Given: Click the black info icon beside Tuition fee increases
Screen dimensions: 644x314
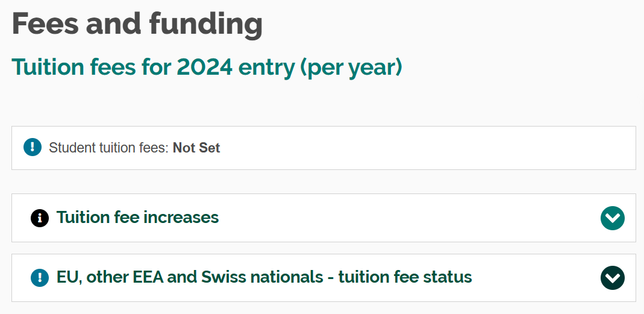Looking at the screenshot, I should (40, 218).
